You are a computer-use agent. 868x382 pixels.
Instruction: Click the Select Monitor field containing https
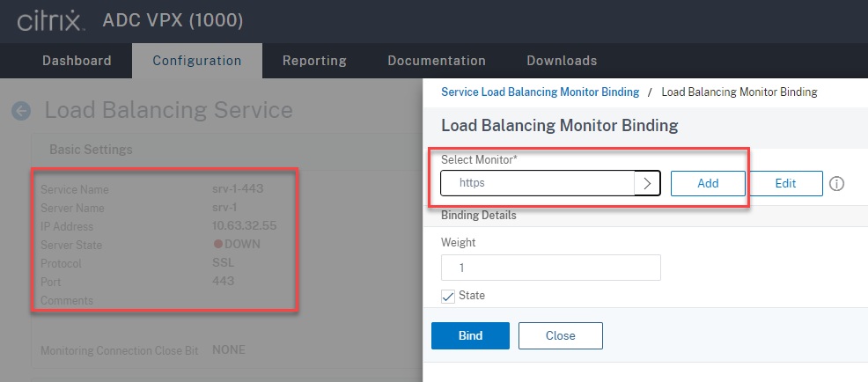(x=537, y=183)
